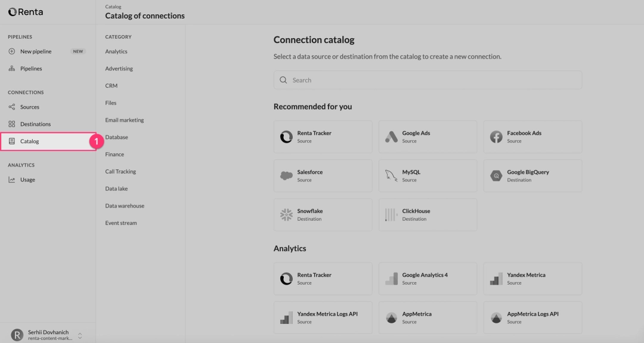Open the Google Ads source card
The width and height of the screenshot is (644, 343).
coord(428,137)
